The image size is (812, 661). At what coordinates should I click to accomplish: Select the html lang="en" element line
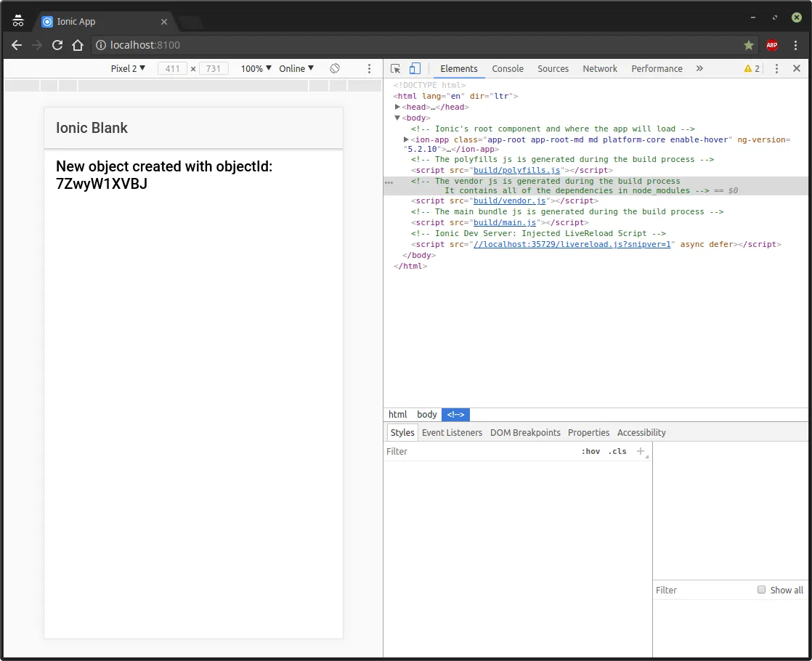coord(455,96)
